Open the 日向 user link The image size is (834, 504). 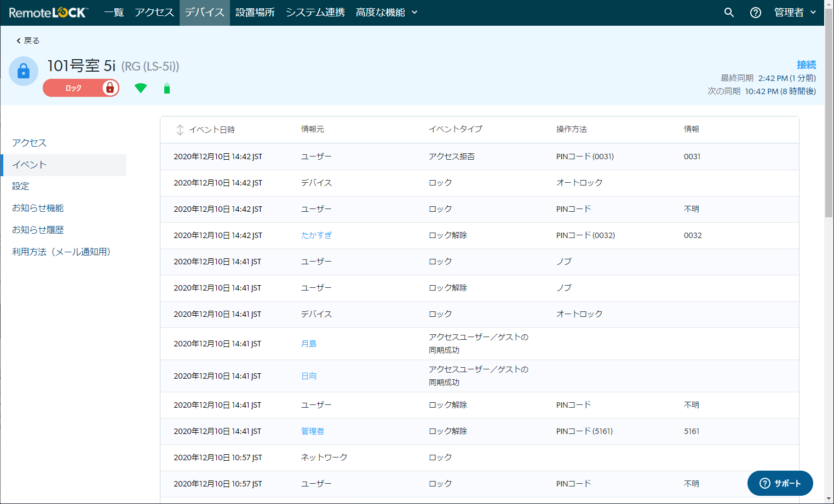[x=309, y=376]
